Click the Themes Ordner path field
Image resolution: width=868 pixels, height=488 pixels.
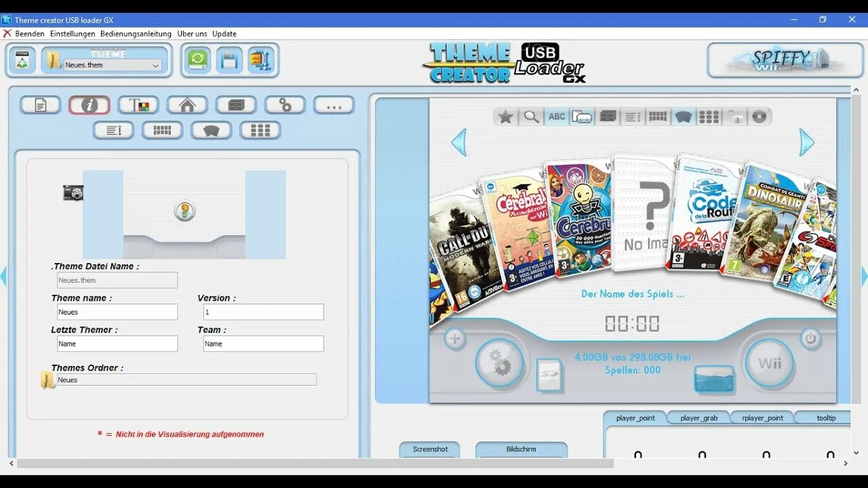[x=186, y=380]
